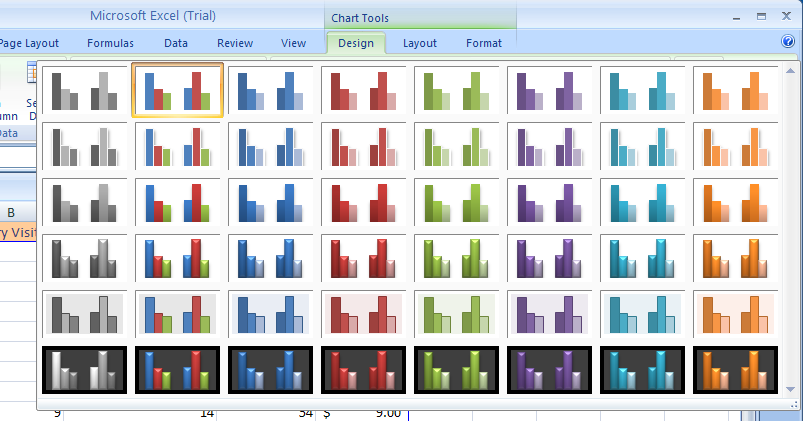The width and height of the screenshot is (803, 421).
Task: Open the Format ribbon tab
Action: (x=484, y=43)
